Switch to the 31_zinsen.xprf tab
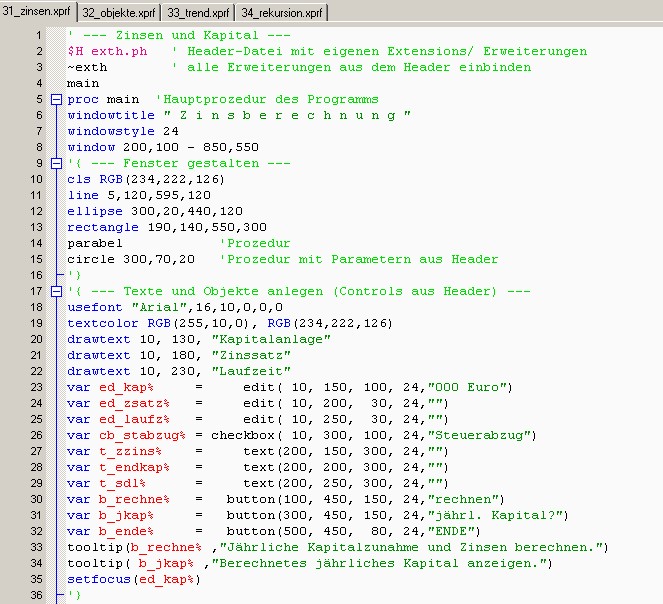 click(38, 14)
